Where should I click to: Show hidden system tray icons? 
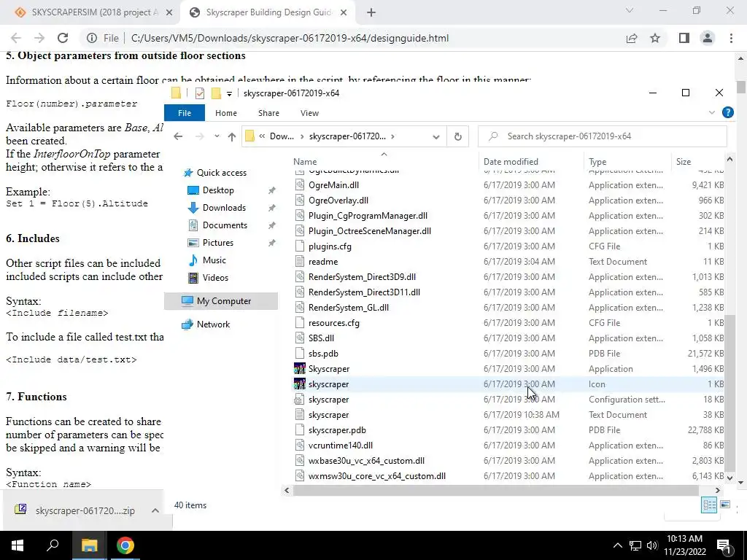pyautogui.click(x=617, y=545)
